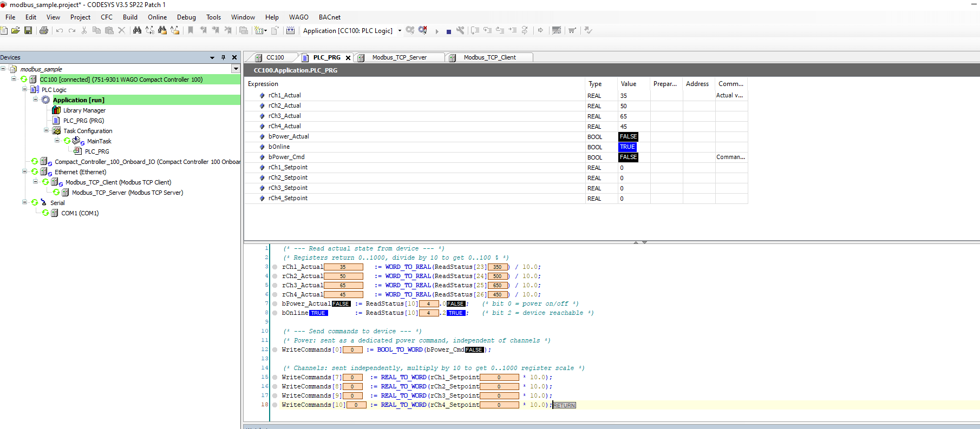
Task: Click the Step Over debug icon
Action: point(475,30)
